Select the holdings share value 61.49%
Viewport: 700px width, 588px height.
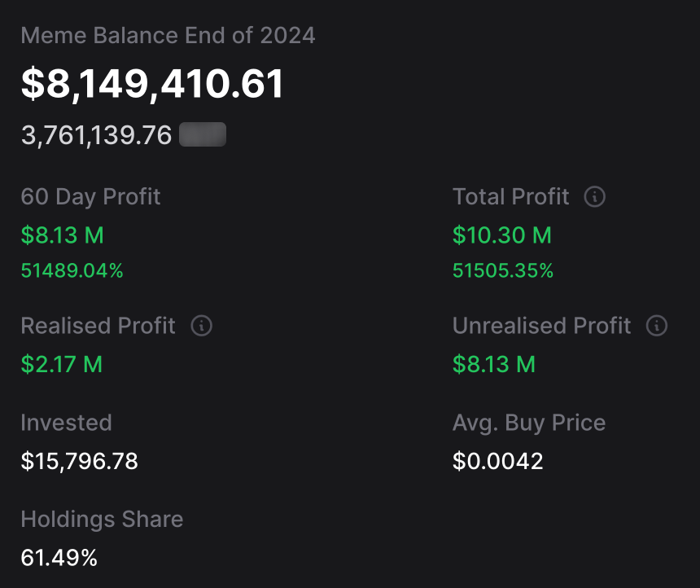click(59, 558)
